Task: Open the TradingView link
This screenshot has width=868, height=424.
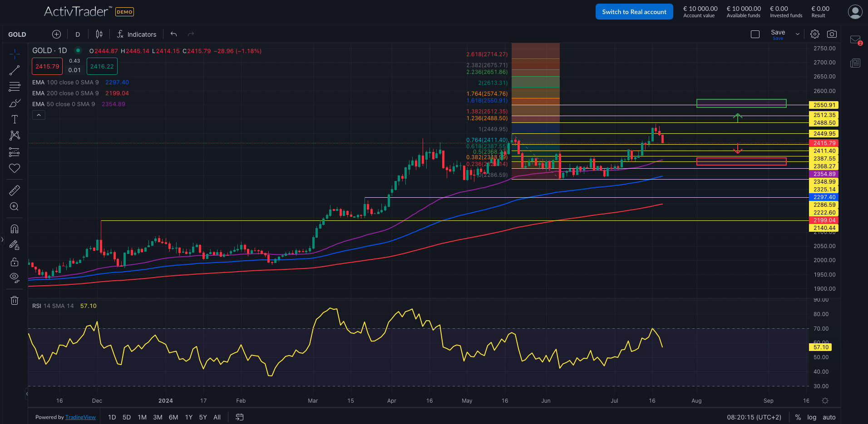Action: point(80,417)
